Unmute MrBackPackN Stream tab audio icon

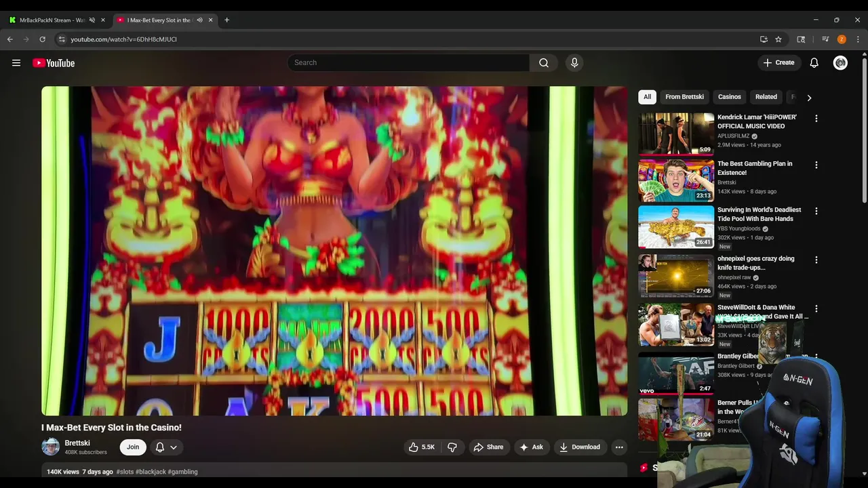click(x=92, y=20)
